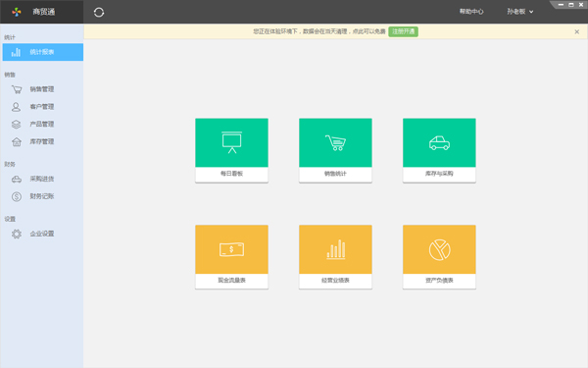Click the 商贸通 pinwheel logo icon
The height and width of the screenshot is (368, 588).
pos(17,12)
